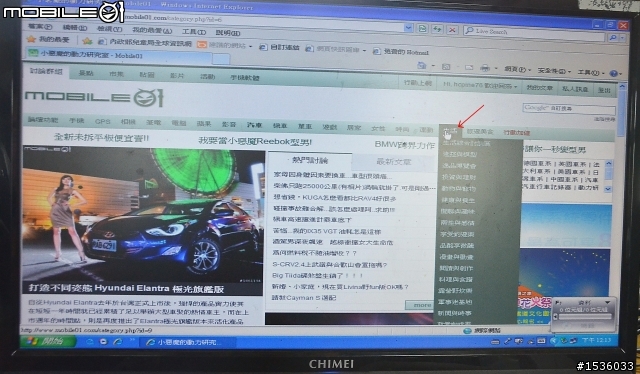Click Internet Explorer quick launch icon
Viewport: 640px width, 374px height.
(x=118, y=341)
